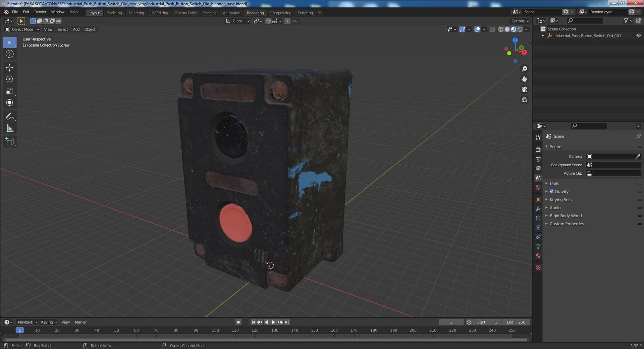Select the 3D Cursor tool
The height and width of the screenshot is (349, 644).
9,54
